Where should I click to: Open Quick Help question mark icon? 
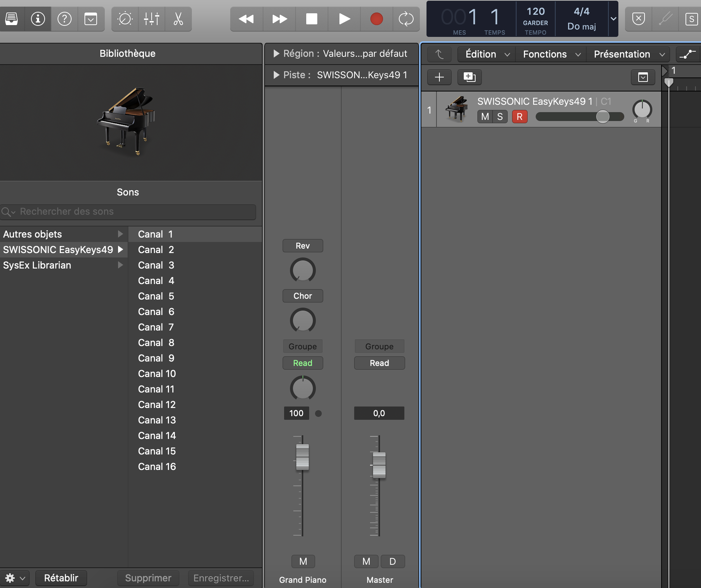[64, 19]
